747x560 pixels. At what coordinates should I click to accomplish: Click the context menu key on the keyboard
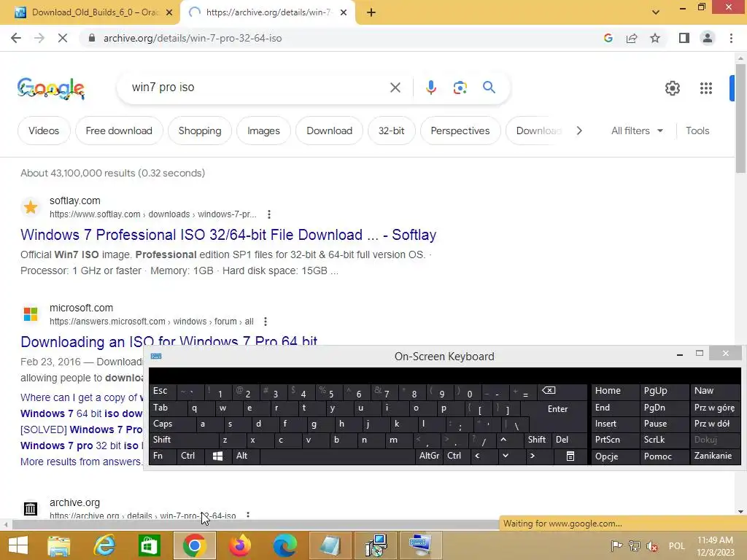[570, 456]
